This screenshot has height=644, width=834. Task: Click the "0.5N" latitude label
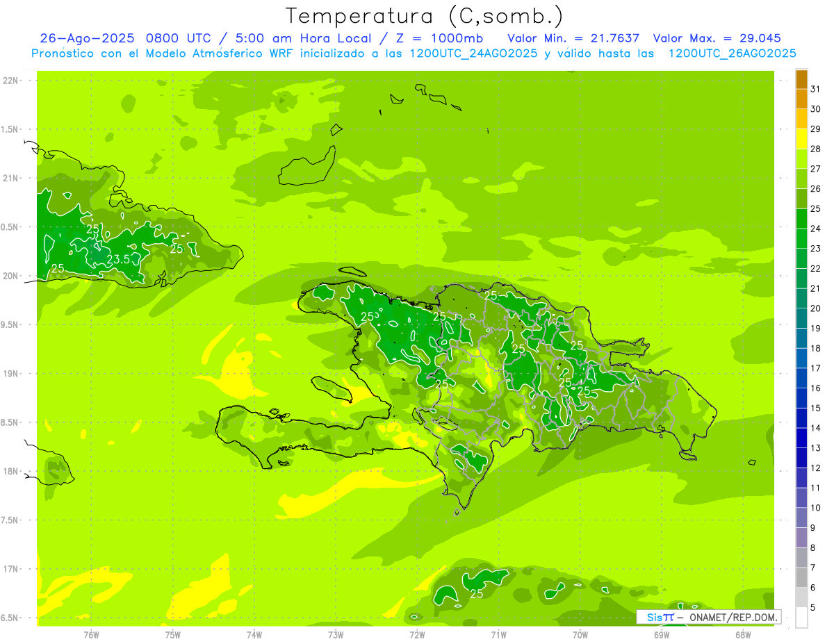click(9, 227)
